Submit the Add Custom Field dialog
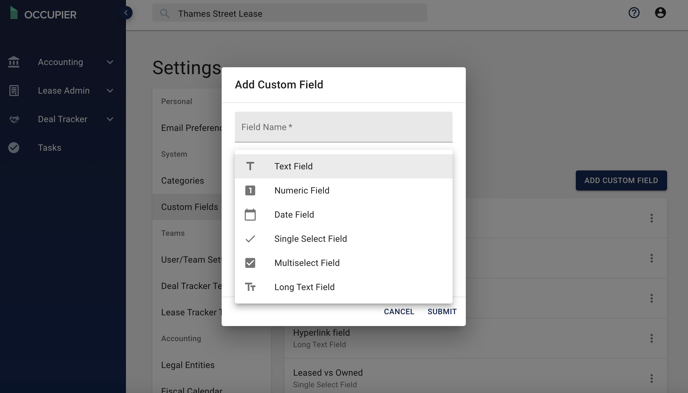This screenshot has height=393, width=688. click(442, 311)
